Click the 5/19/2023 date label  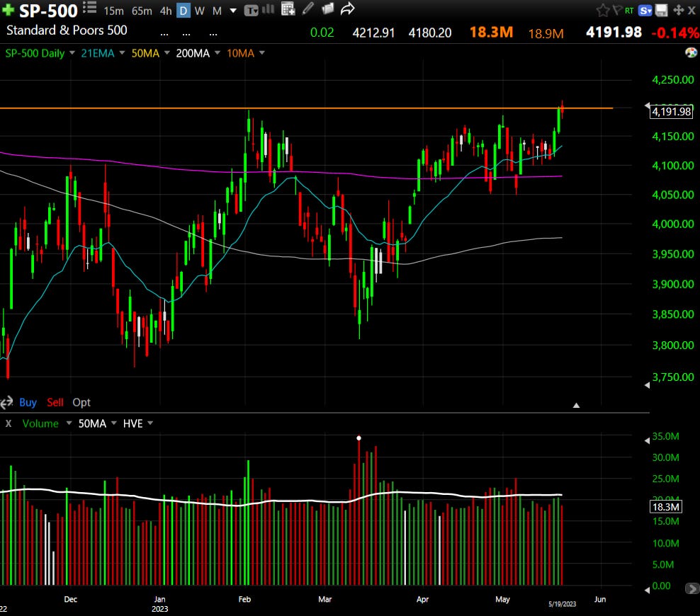pyautogui.click(x=562, y=604)
